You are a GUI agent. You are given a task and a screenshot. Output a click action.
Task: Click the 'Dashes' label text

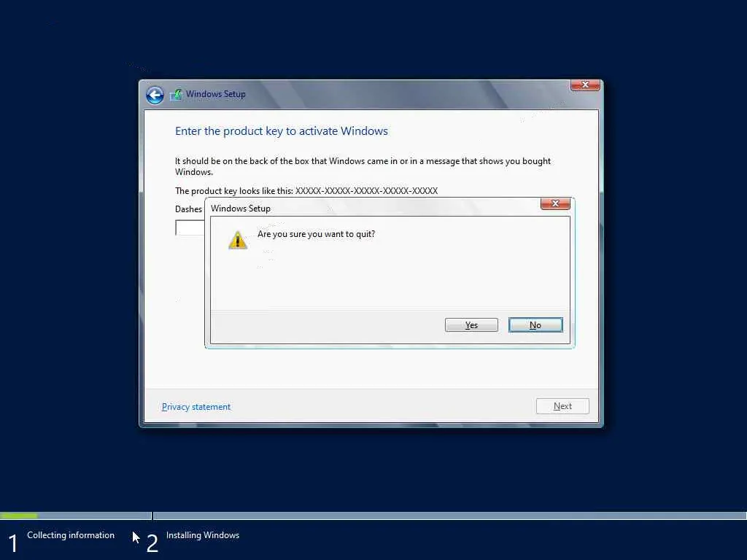coord(189,209)
